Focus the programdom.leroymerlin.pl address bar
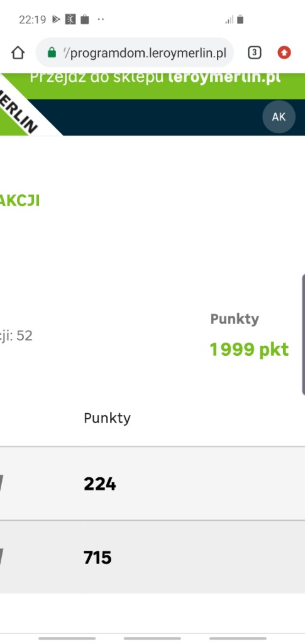Viewport: 305px width, 644px height. [x=135, y=53]
